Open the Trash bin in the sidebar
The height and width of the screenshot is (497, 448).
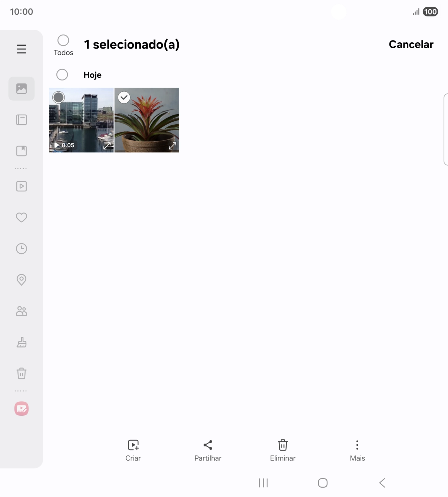click(22, 373)
